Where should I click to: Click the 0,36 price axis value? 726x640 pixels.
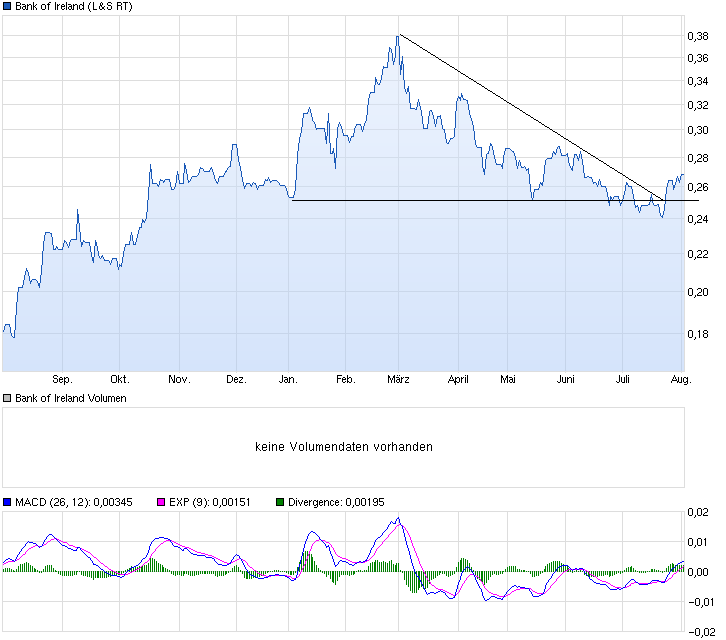698,58
